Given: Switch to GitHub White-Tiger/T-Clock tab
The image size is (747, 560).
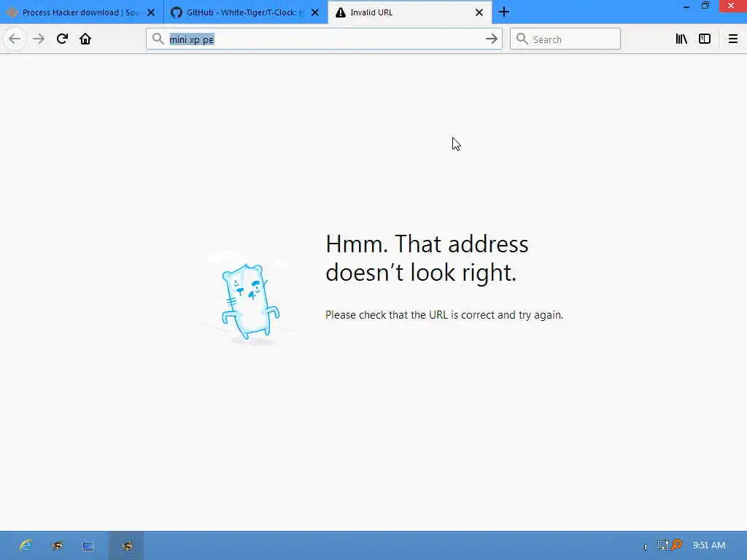Looking at the screenshot, I should [246, 12].
